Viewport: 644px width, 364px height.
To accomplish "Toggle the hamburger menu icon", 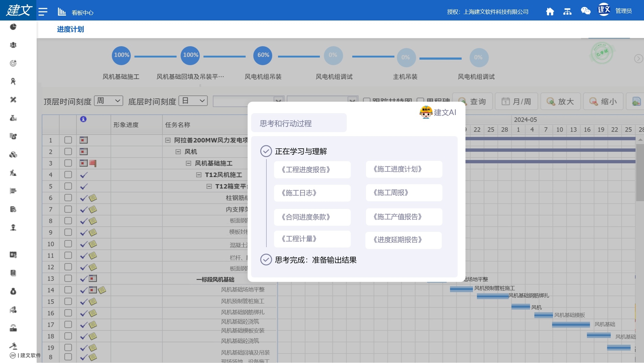I will (x=43, y=12).
